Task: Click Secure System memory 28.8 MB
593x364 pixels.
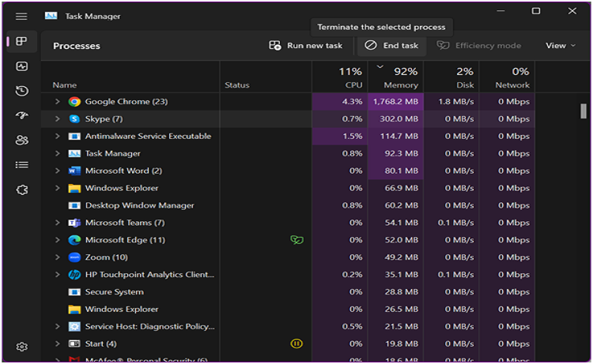Action: pyautogui.click(x=402, y=292)
